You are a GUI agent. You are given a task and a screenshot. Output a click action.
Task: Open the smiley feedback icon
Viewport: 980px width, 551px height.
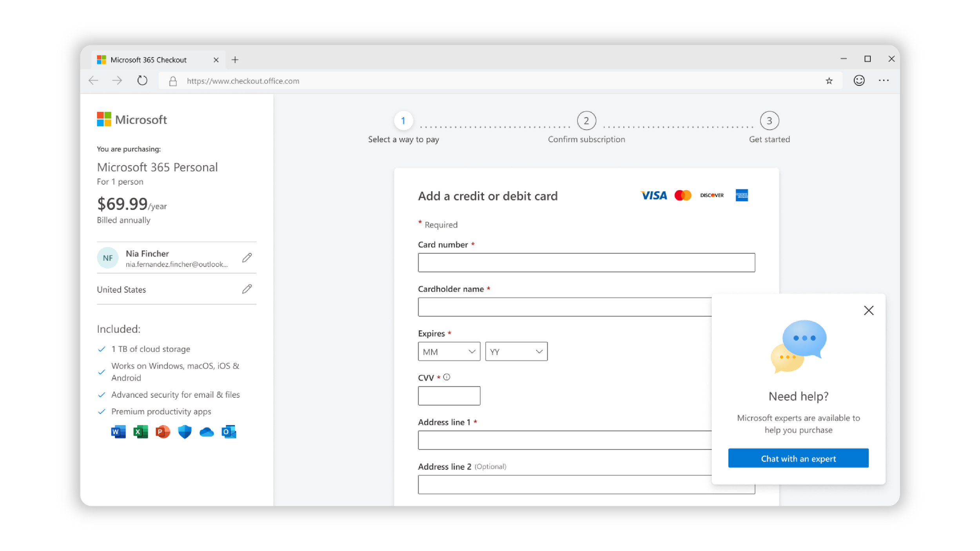pyautogui.click(x=859, y=80)
